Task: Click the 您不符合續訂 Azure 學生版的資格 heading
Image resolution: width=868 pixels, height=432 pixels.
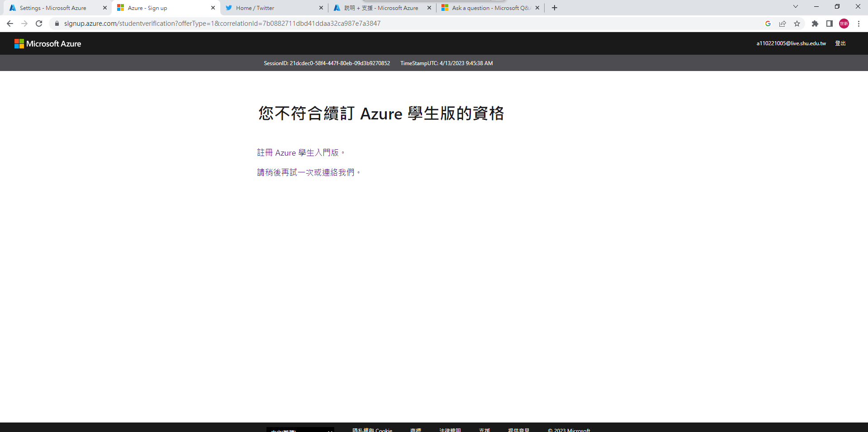Action: point(381,113)
